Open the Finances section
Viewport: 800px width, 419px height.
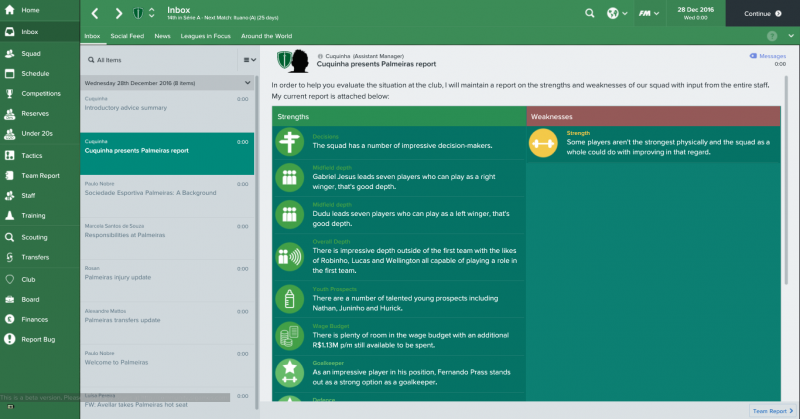coord(34,319)
